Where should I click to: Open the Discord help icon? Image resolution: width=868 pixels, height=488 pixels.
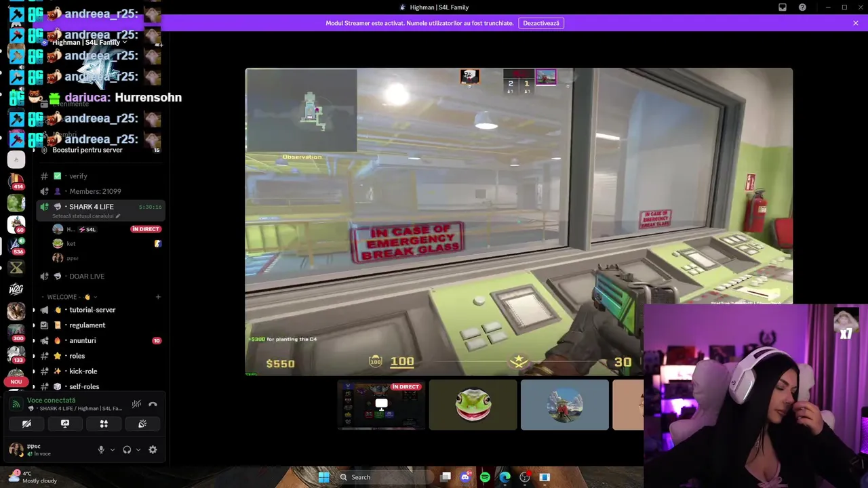click(x=802, y=7)
